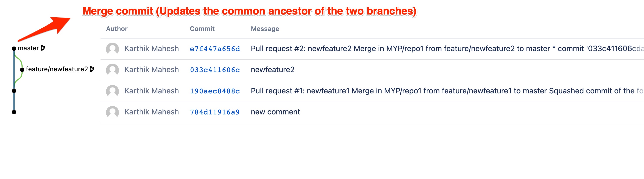Select the avatar on the Pull request #1 row
The height and width of the screenshot is (179, 644).
[x=113, y=91]
